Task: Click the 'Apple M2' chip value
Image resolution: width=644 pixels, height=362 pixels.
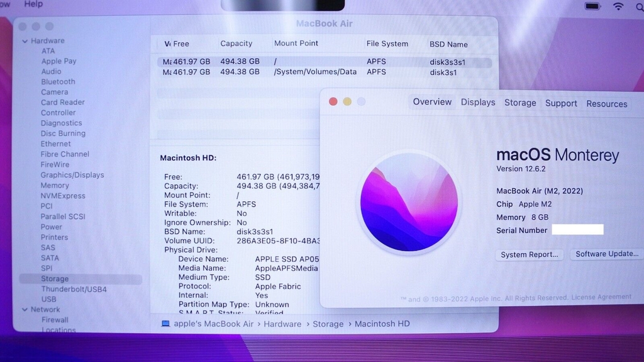Action: [535, 204]
